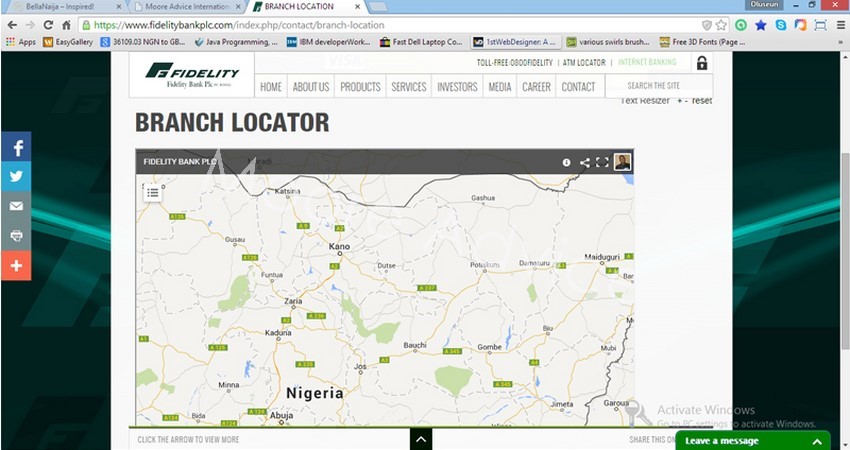Open the 1stWebDesigner bookmark
850x450 pixels.
point(514,42)
